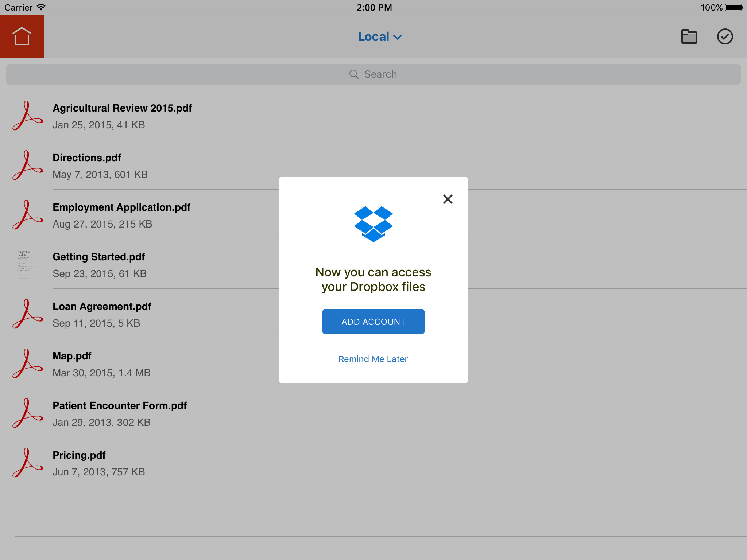Tap PDF icon next to Directions.pdf
Viewport: 747px width, 560px height.
click(x=27, y=166)
